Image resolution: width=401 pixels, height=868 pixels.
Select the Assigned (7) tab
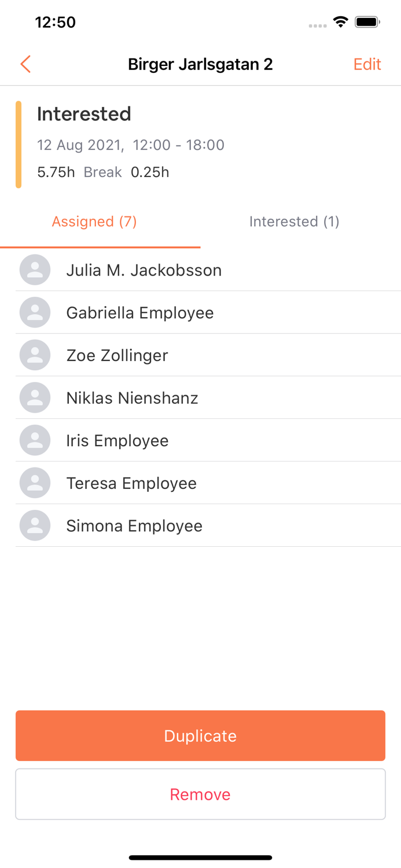point(94,222)
